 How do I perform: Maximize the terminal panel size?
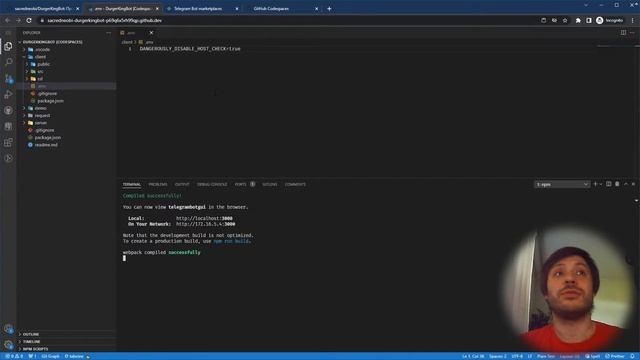(626, 184)
